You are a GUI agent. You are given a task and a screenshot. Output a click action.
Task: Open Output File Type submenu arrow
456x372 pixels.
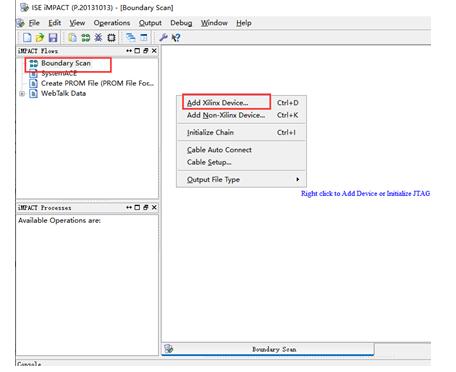[x=298, y=179]
